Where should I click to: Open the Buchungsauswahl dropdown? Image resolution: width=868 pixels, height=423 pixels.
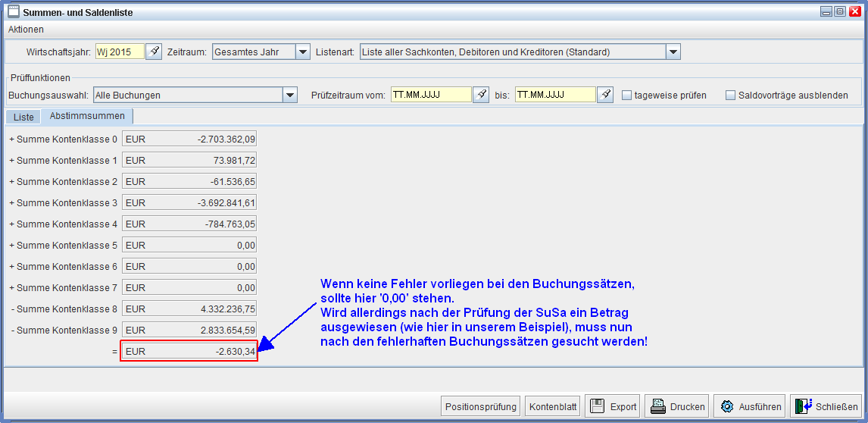coord(289,95)
